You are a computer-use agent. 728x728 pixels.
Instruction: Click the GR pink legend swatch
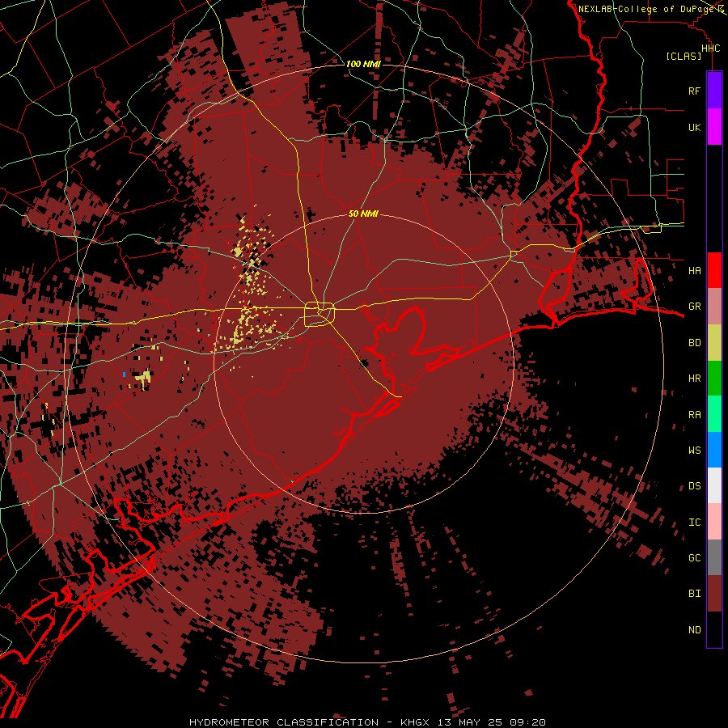point(714,307)
